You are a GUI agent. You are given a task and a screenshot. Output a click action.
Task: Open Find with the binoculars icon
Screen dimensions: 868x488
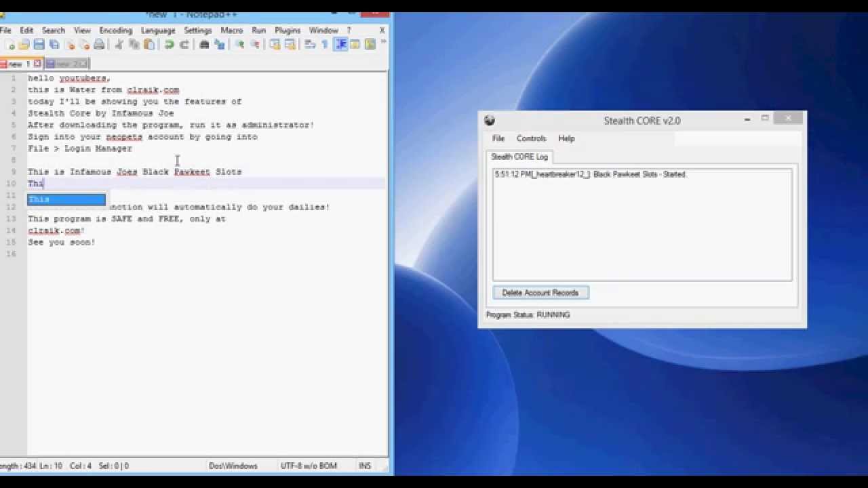click(x=204, y=45)
